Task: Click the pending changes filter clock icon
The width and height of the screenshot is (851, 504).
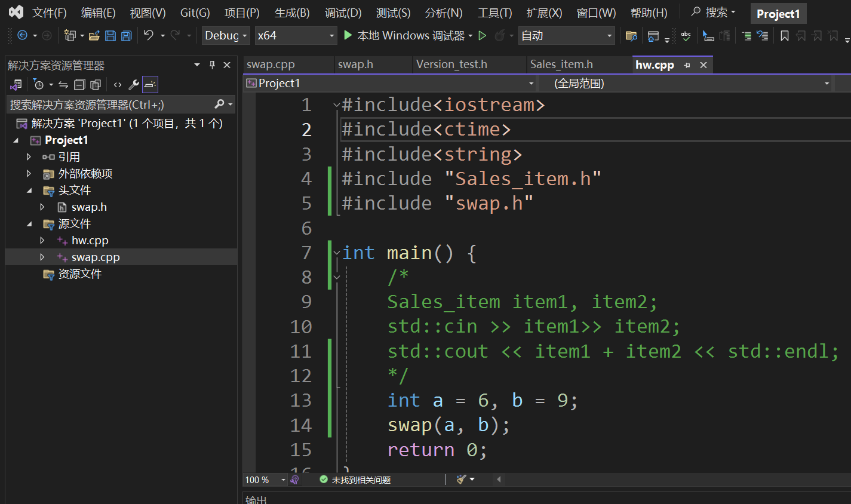Action: click(39, 85)
